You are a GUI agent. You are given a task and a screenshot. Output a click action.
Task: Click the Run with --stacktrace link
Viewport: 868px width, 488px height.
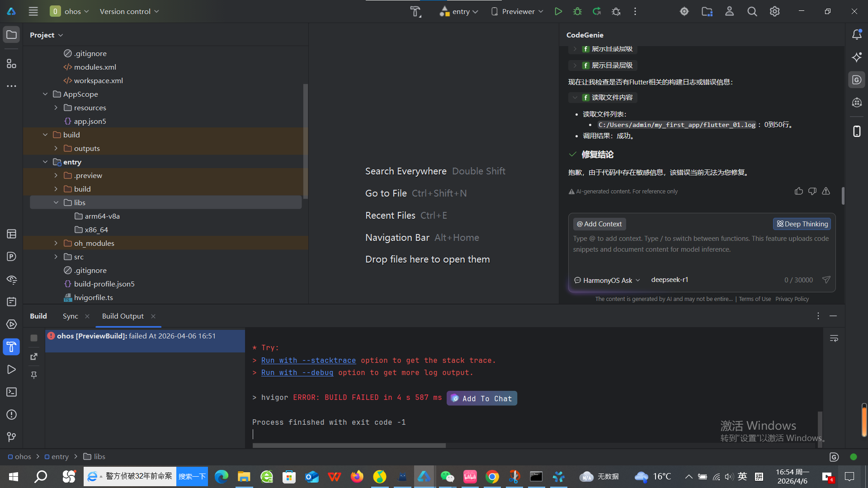tap(308, 360)
